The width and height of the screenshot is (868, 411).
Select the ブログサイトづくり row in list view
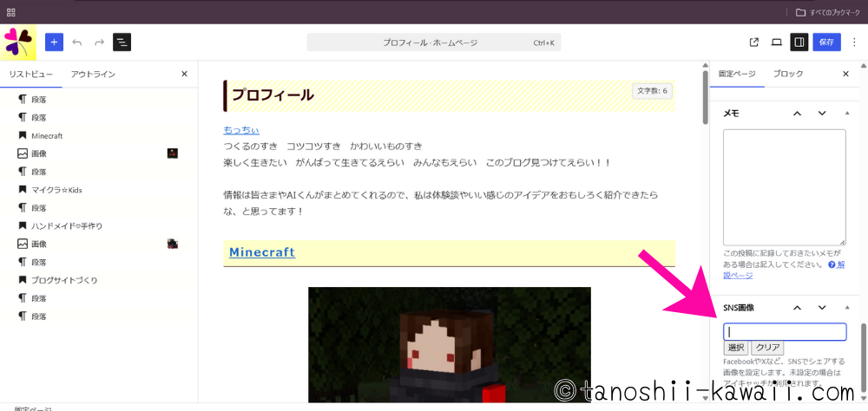tap(99, 280)
